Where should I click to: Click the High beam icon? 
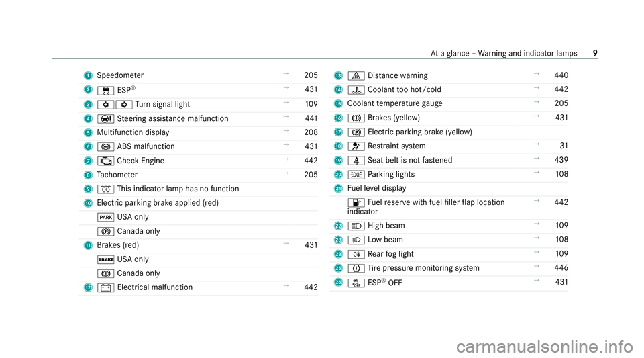[356, 226]
